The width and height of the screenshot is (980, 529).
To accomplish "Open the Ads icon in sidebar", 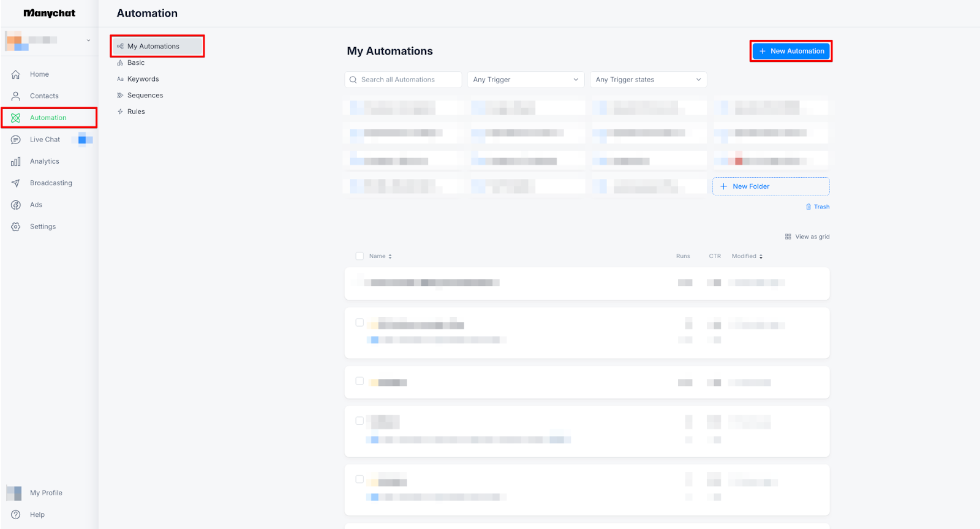I will coord(16,205).
